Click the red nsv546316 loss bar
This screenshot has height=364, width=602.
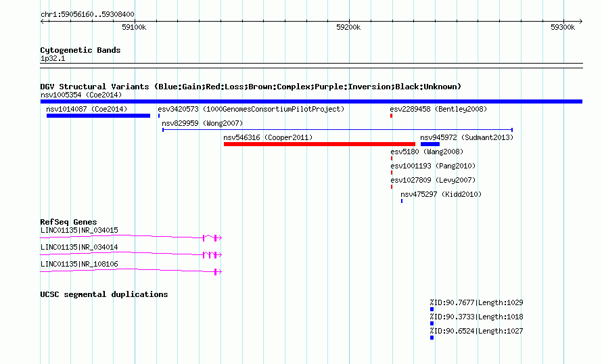tap(319, 144)
